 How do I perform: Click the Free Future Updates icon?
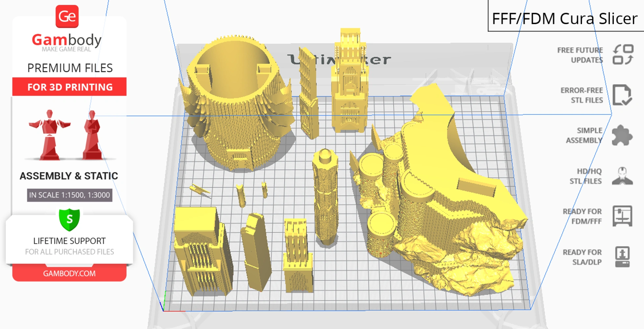623,55
